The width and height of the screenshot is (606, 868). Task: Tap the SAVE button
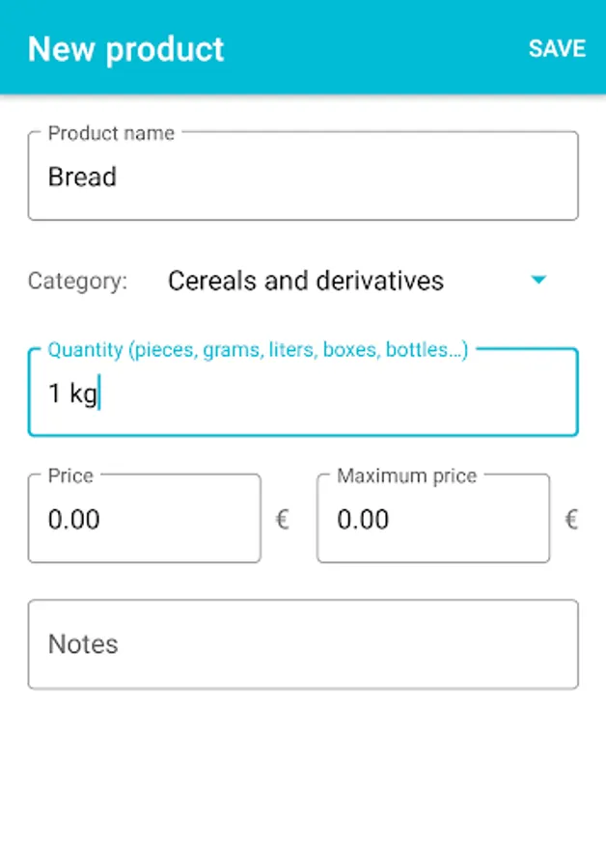tap(557, 48)
